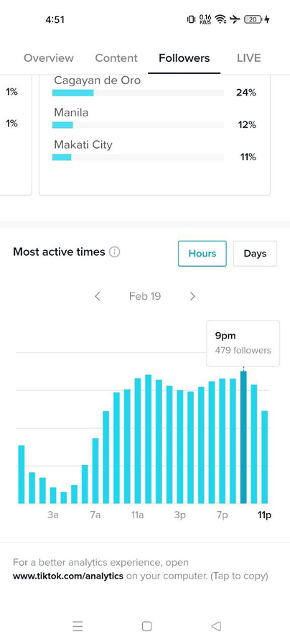Screen dimensions: 290x644
Task: Go to previous day with left chevron
Action: click(97, 296)
